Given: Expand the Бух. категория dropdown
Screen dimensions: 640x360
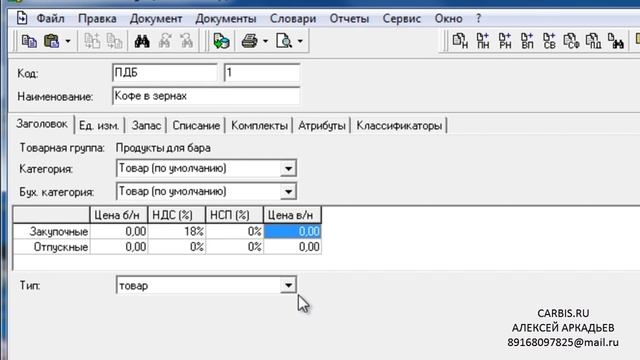Looking at the screenshot, I should [x=288, y=191].
